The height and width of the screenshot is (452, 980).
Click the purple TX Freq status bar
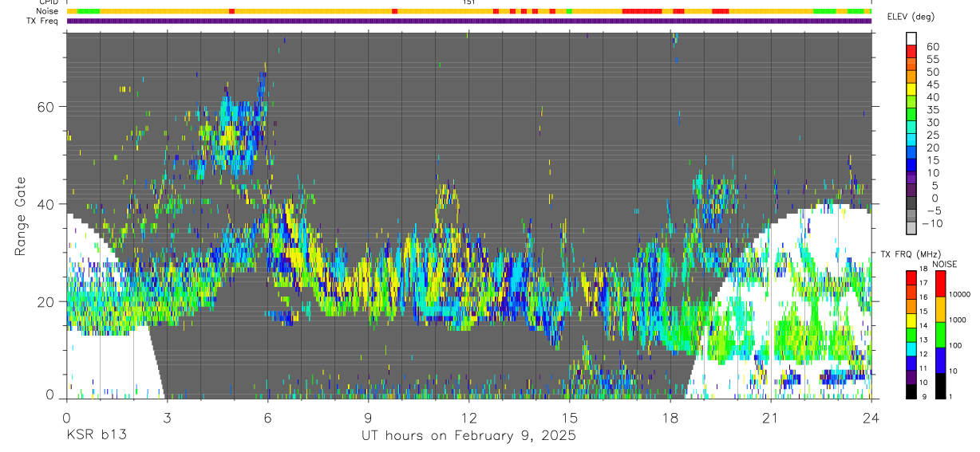(x=468, y=21)
